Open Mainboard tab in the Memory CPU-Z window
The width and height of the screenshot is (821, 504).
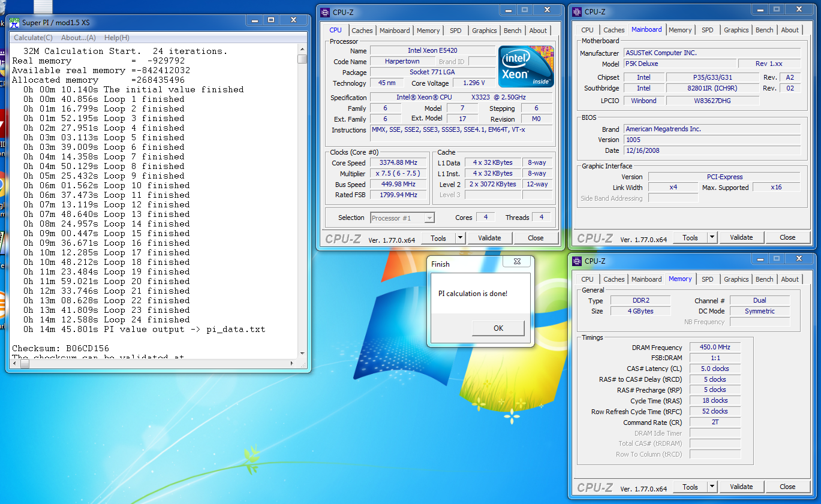click(646, 279)
